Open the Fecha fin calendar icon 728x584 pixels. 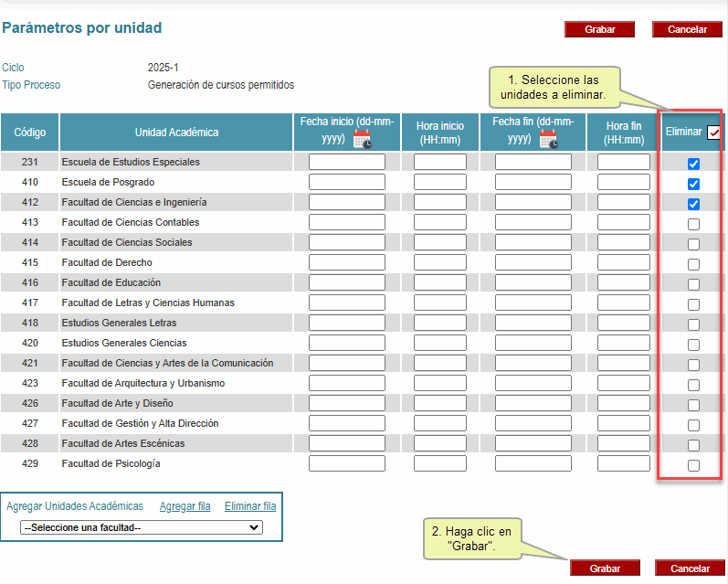click(x=548, y=139)
